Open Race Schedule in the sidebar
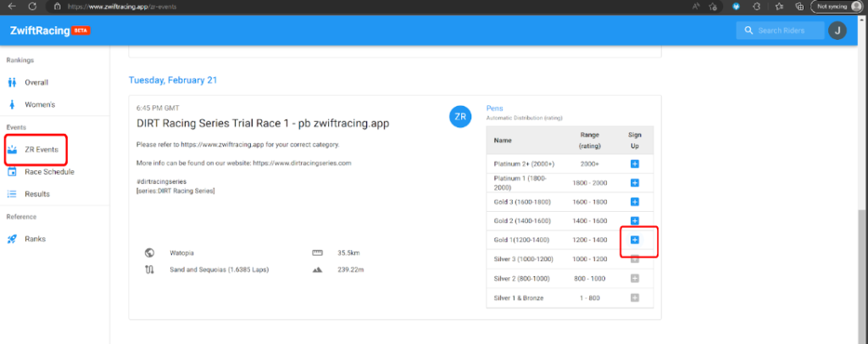The height and width of the screenshot is (344, 868). [49, 172]
